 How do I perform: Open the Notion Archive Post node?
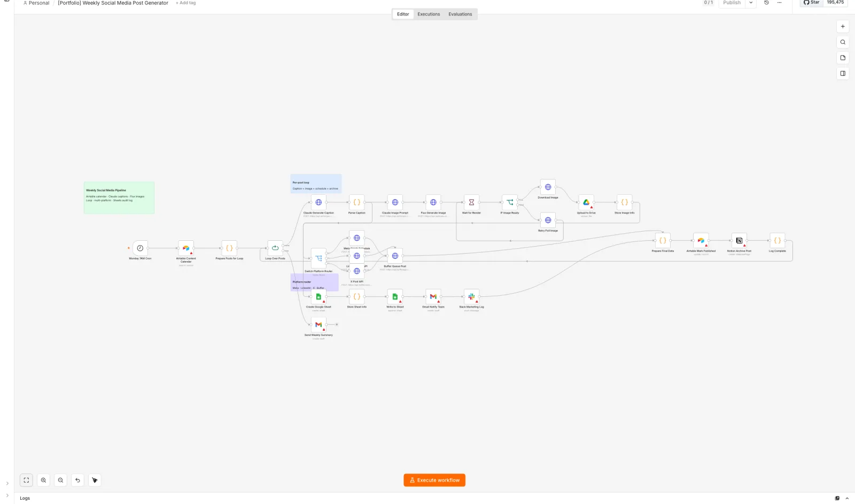click(x=739, y=241)
